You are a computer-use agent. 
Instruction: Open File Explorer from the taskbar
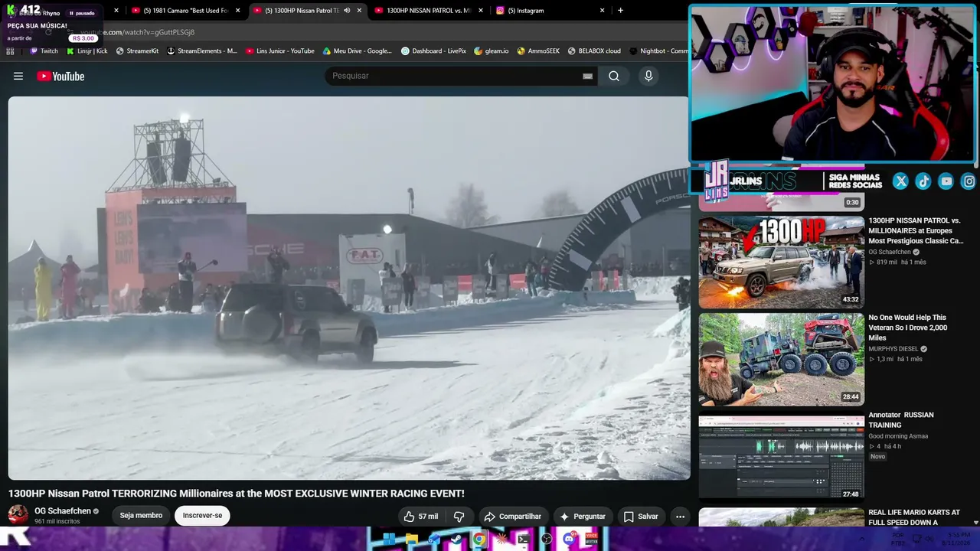(411, 539)
